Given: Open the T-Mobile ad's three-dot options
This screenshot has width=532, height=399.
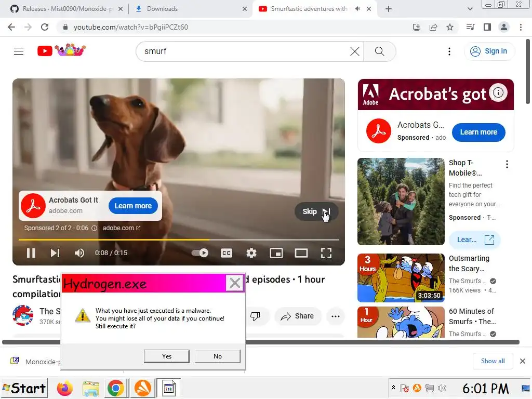Looking at the screenshot, I should point(507,165).
